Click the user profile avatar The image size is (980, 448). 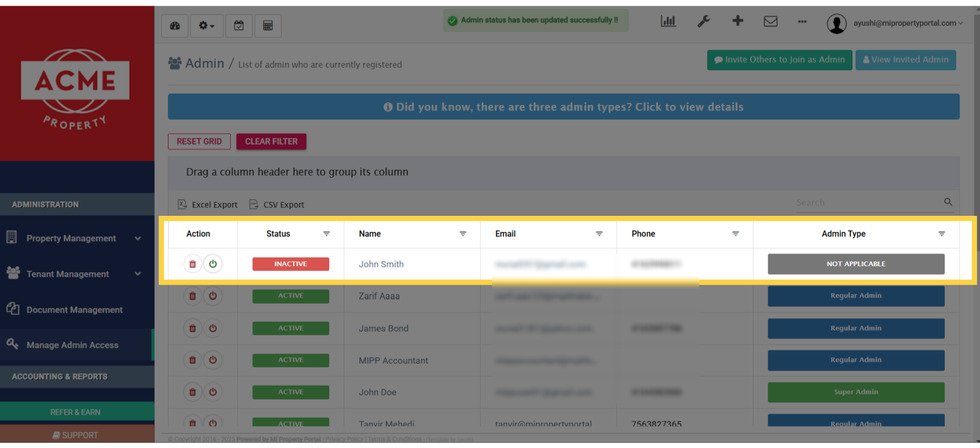coord(837,23)
